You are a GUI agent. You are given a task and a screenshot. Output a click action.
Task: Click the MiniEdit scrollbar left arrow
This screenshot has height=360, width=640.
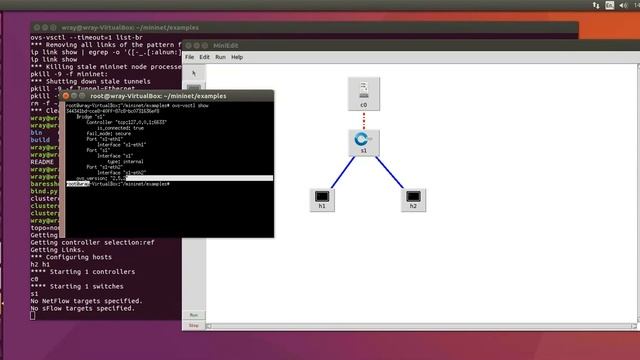tap(209, 326)
